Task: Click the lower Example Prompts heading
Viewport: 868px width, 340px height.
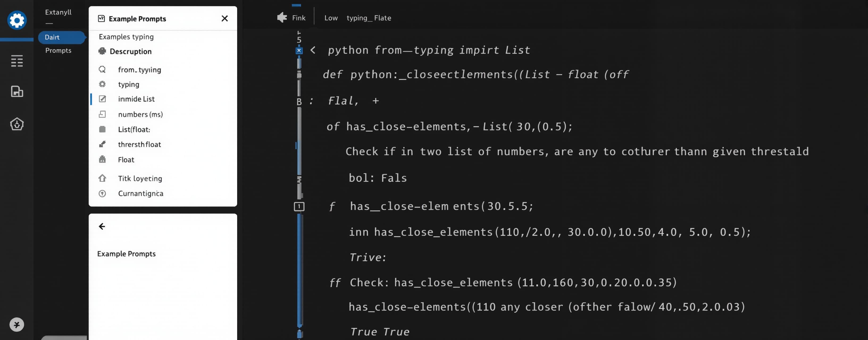Action: point(126,254)
